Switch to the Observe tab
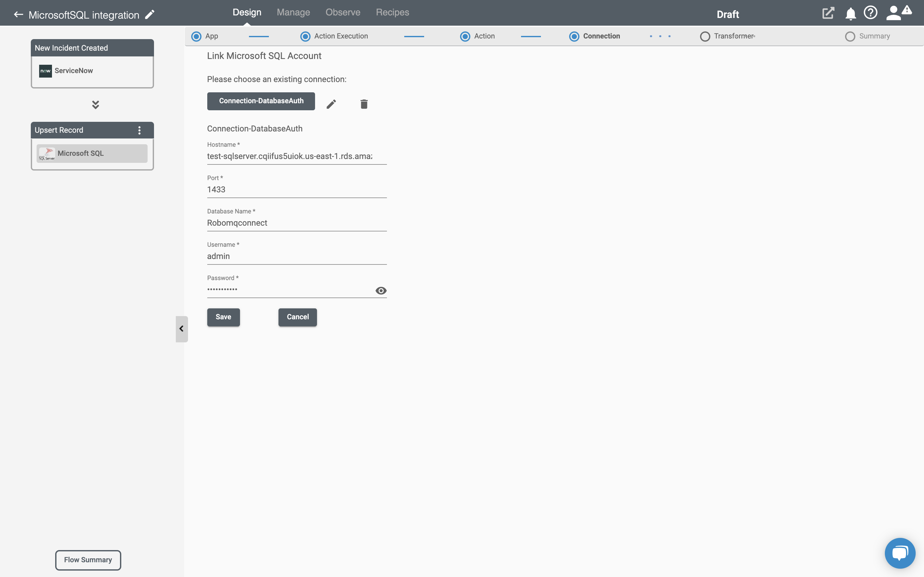924x577 pixels. point(343,12)
